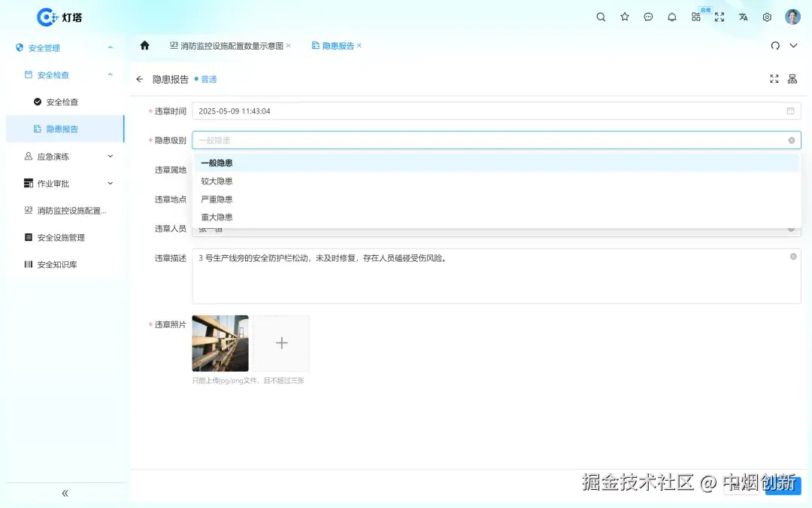The height and width of the screenshot is (508, 812).
Task: Open the messages chat bubble icon
Action: pos(648,17)
